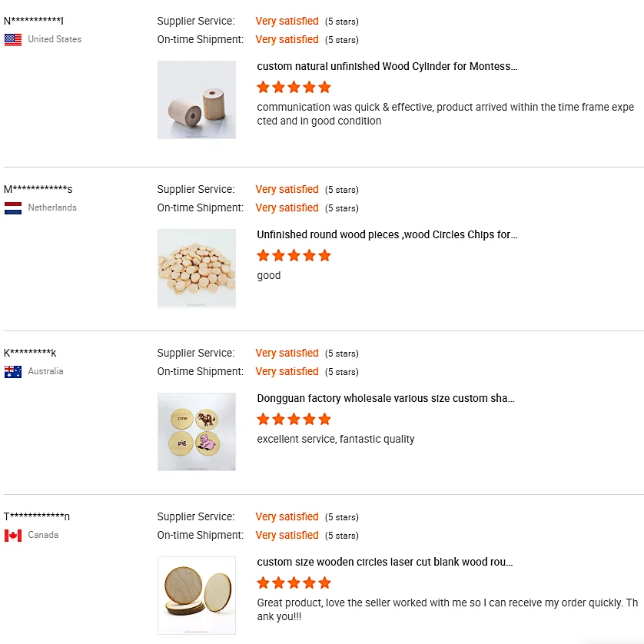Click the United States flag icon
The width and height of the screenshot is (644, 644).
click(x=13, y=39)
